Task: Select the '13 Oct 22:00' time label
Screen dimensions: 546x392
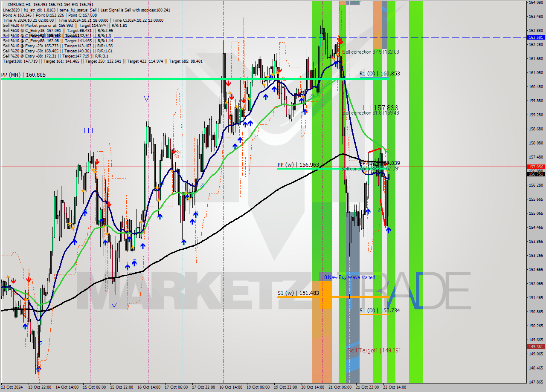Action: click(40, 387)
